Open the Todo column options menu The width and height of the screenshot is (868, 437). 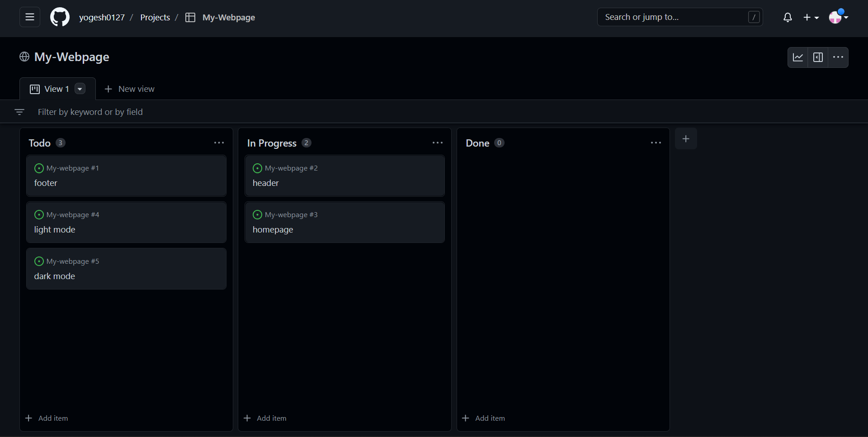click(219, 142)
